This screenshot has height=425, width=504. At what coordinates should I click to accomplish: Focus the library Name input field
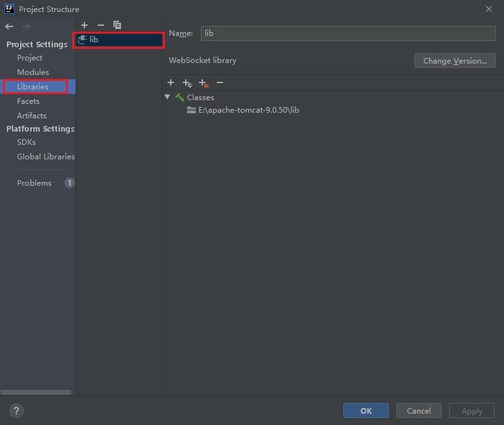[348, 33]
